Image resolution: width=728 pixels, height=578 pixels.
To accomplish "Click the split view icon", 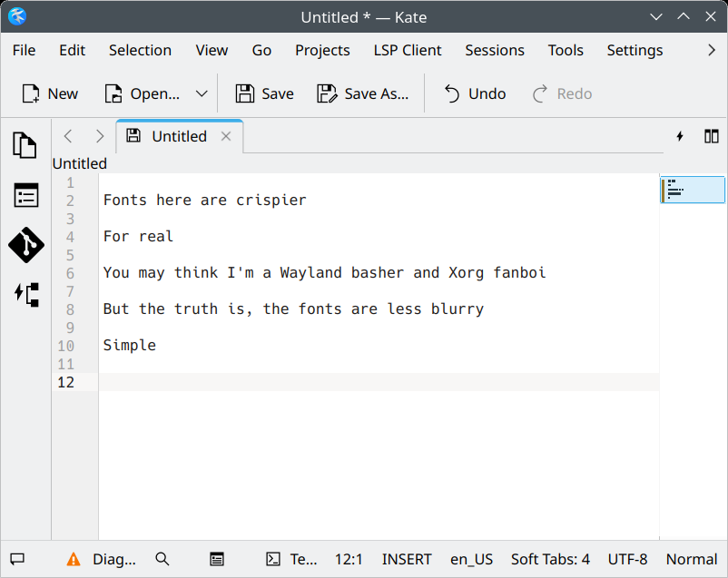I will [712, 136].
